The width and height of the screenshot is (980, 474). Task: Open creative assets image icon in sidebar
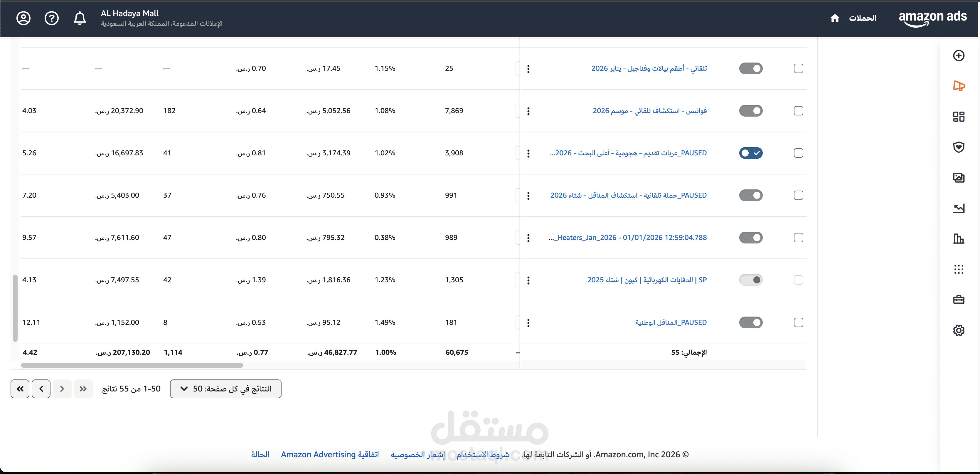click(x=959, y=177)
